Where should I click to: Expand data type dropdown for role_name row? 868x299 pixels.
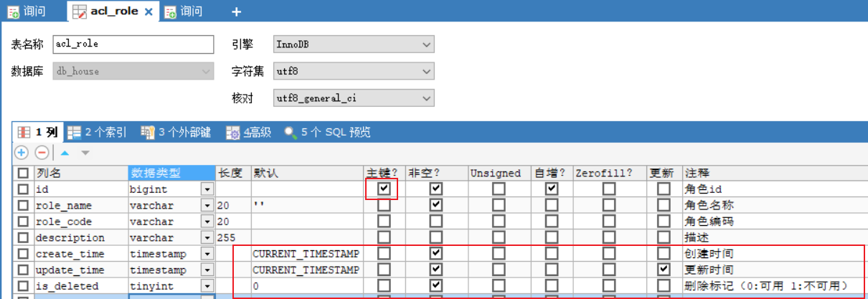(x=207, y=205)
